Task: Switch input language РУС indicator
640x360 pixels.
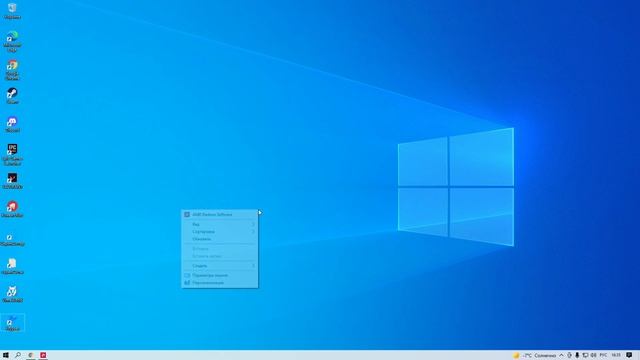Action: (603, 356)
